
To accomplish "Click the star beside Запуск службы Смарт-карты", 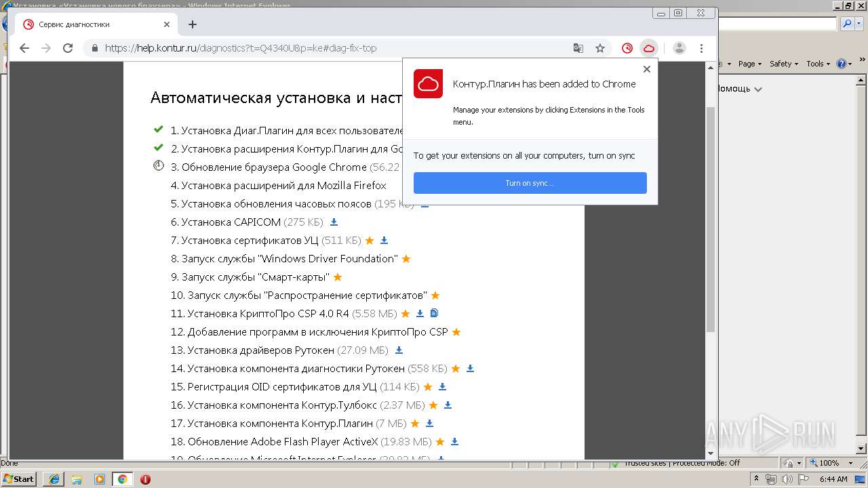I will [338, 277].
